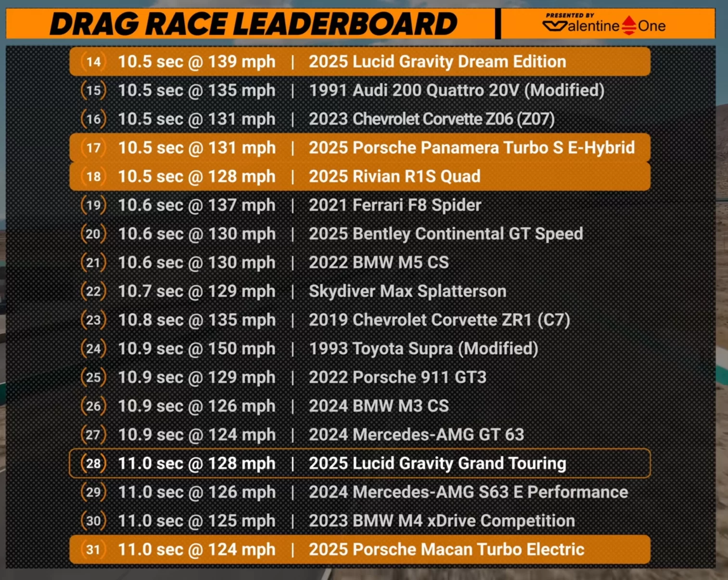The height and width of the screenshot is (580, 728).
Task: Click the "10.5 sec @ 135 mph" time
Action: (197, 90)
